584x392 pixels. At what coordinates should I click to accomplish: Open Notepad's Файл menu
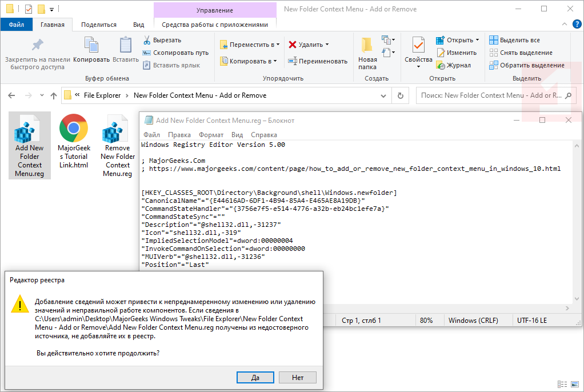coord(151,135)
